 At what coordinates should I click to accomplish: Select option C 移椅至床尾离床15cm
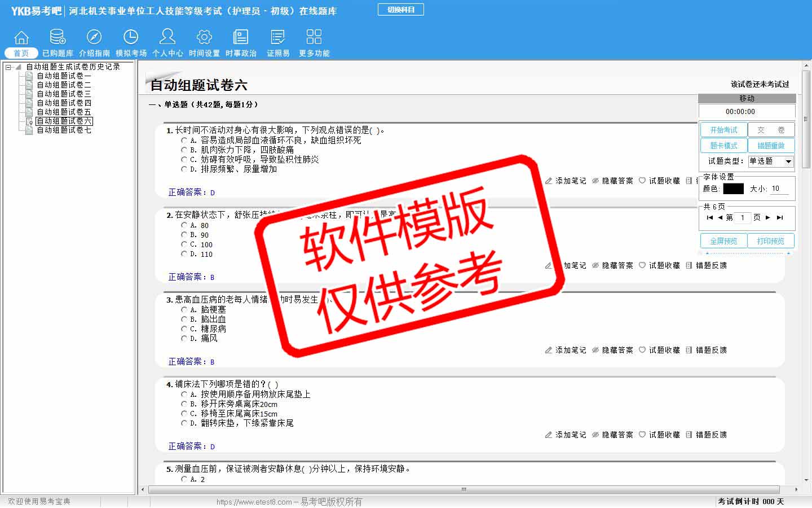pos(184,413)
